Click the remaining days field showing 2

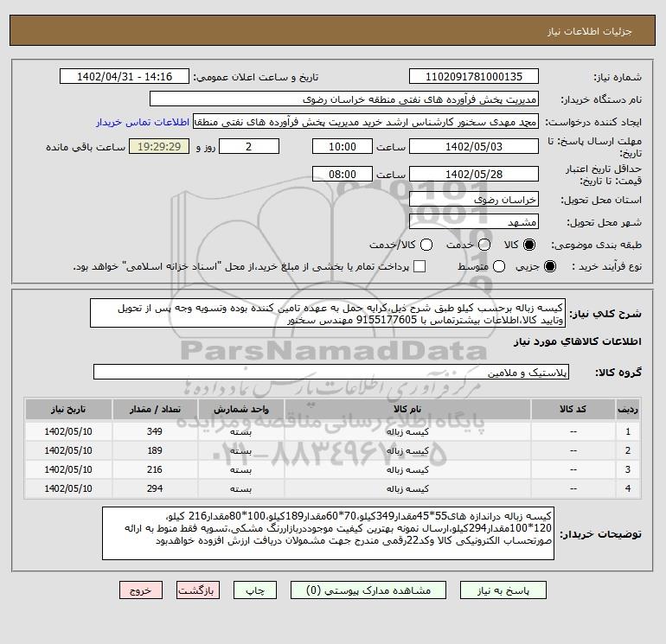point(249,146)
